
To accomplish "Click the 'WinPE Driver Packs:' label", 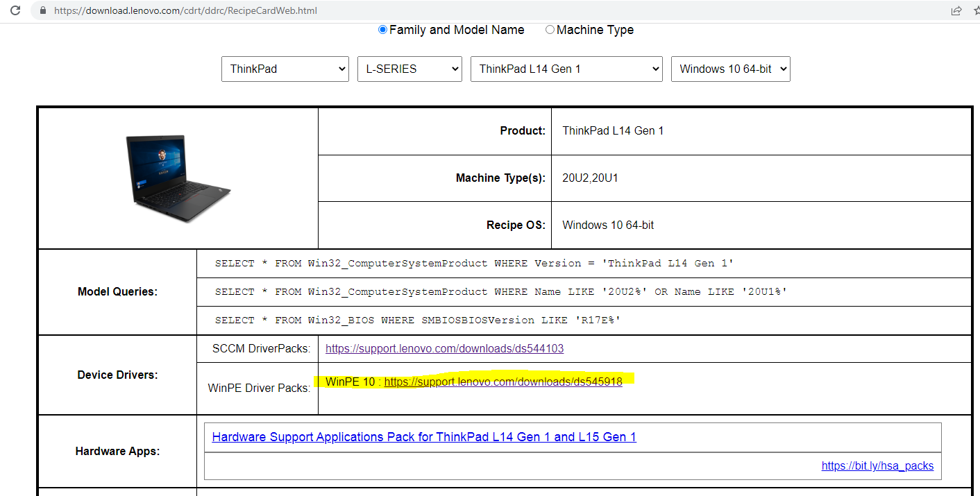I will point(259,388).
